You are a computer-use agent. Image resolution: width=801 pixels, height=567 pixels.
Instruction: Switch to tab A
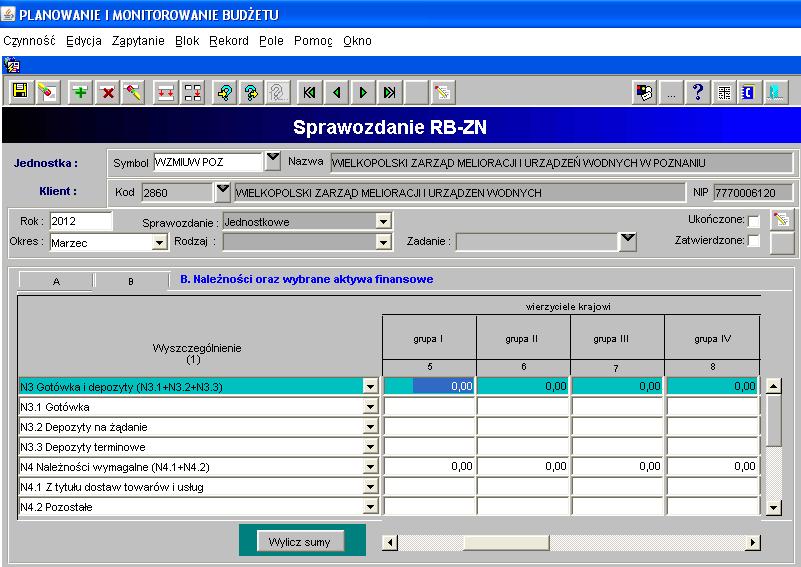[x=56, y=281]
